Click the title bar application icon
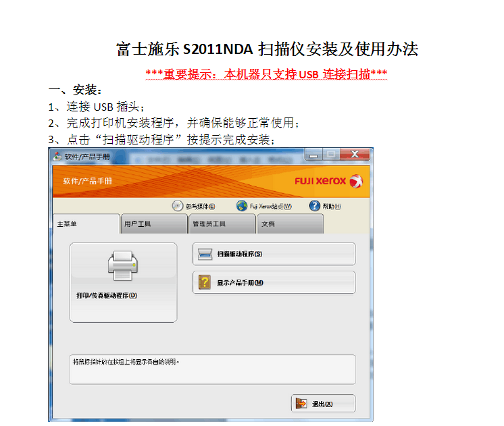The width and height of the screenshot is (504, 426). point(57,157)
